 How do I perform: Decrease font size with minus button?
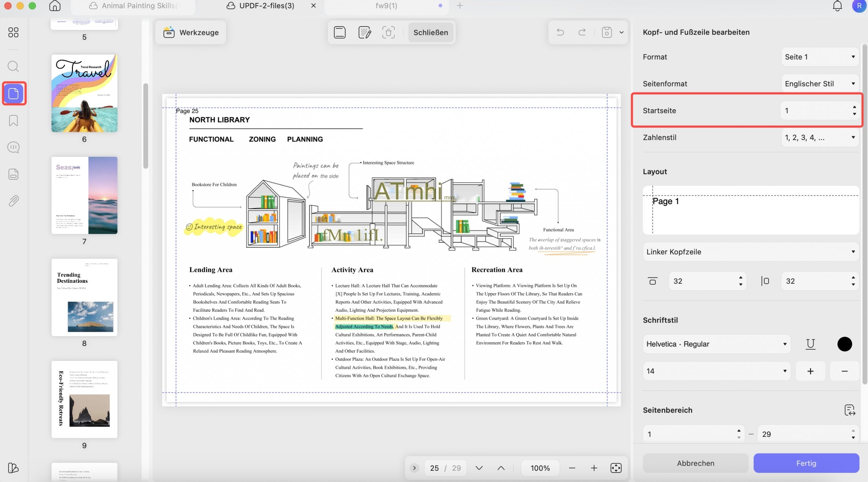(845, 371)
